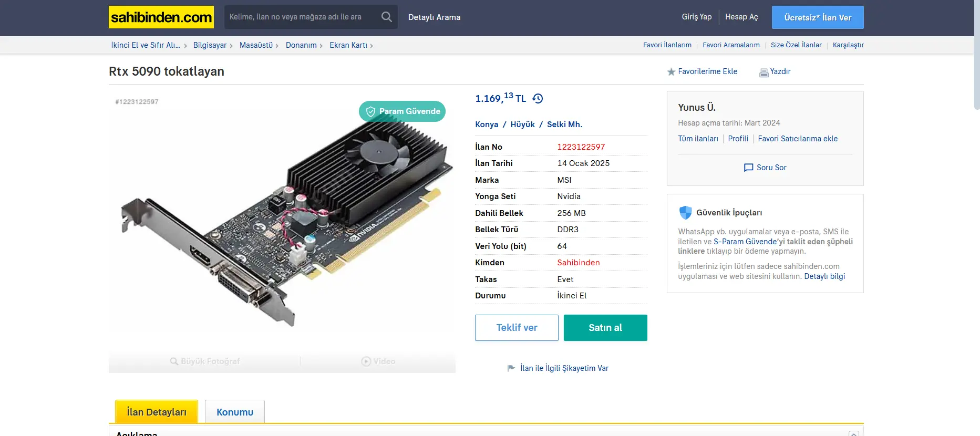Click the S-Param Güvende link
The image size is (980, 436).
tap(745, 242)
